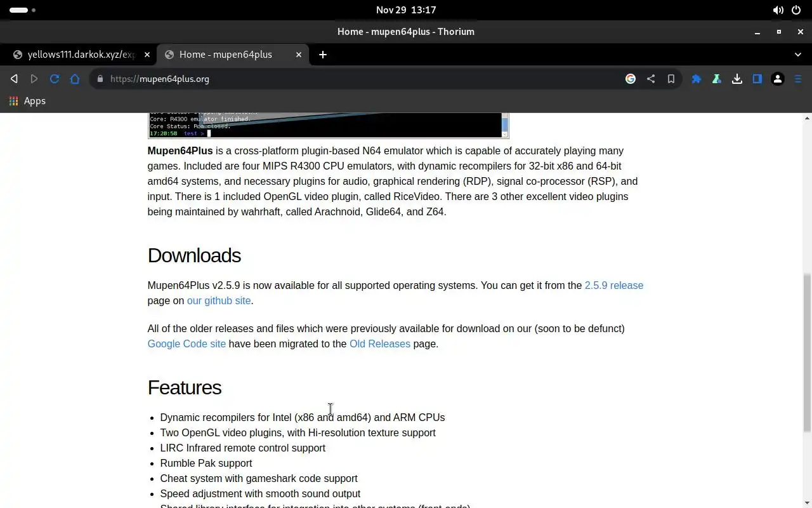The width and height of the screenshot is (812, 508).
Task: Click the Google icon in address bar
Action: click(x=631, y=79)
